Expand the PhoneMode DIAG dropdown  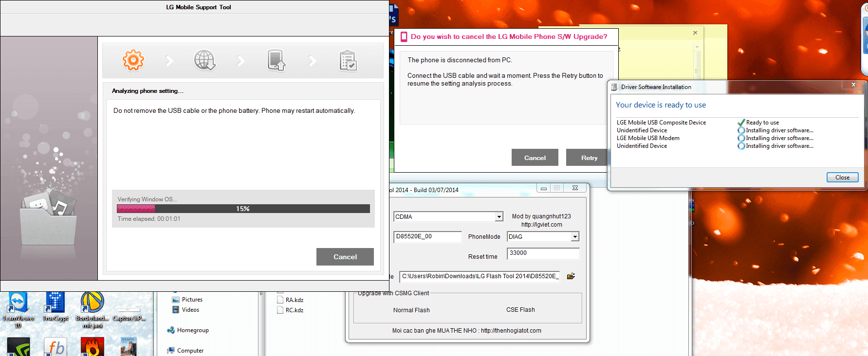click(x=575, y=237)
